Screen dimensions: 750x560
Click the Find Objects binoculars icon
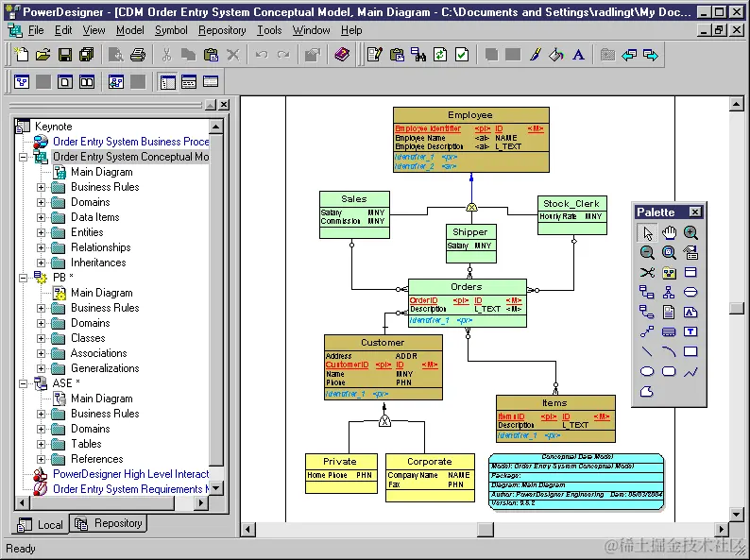[x=418, y=55]
